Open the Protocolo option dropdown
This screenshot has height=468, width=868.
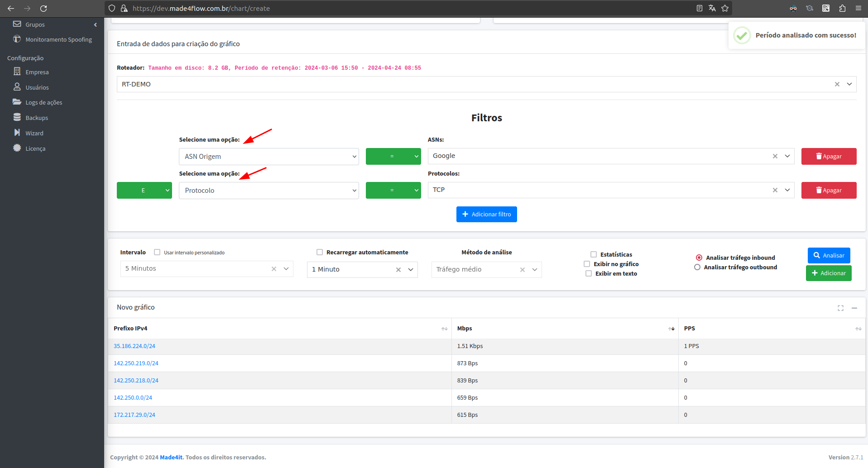[x=269, y=191]
